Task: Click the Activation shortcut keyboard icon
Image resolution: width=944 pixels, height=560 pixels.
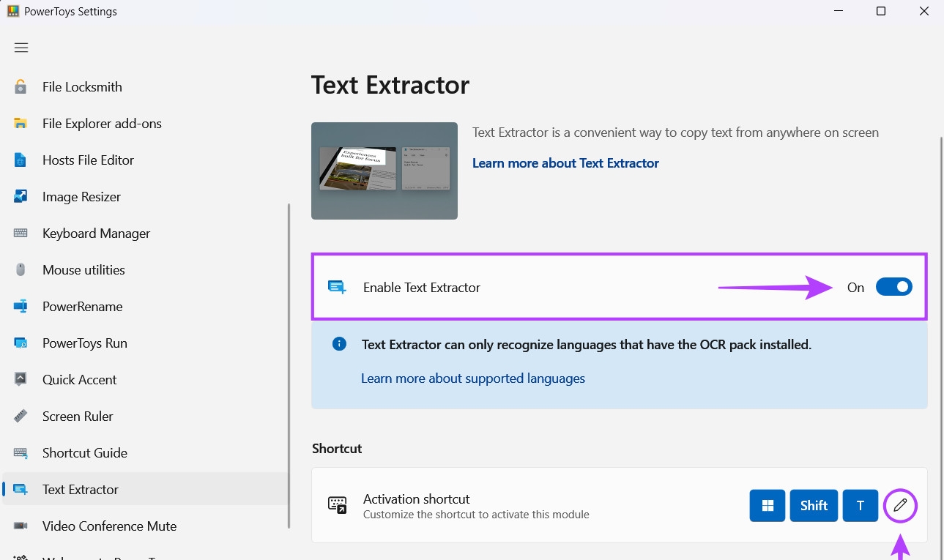Action: [x=337, y=505]
